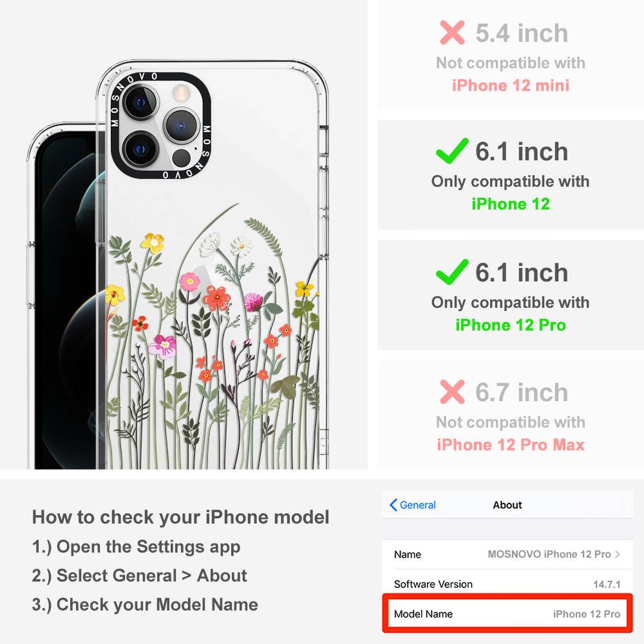Click the top-left camera lens
644x644 pixels.
140,102
